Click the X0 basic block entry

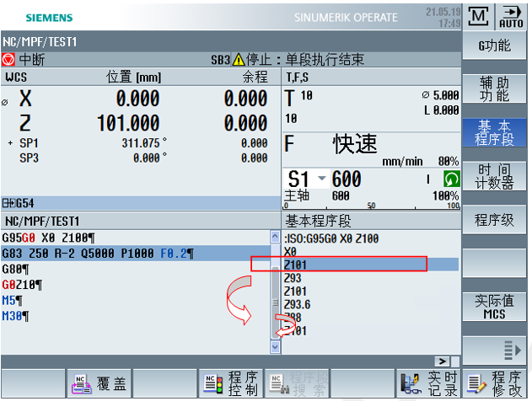(x=290, y=252)
